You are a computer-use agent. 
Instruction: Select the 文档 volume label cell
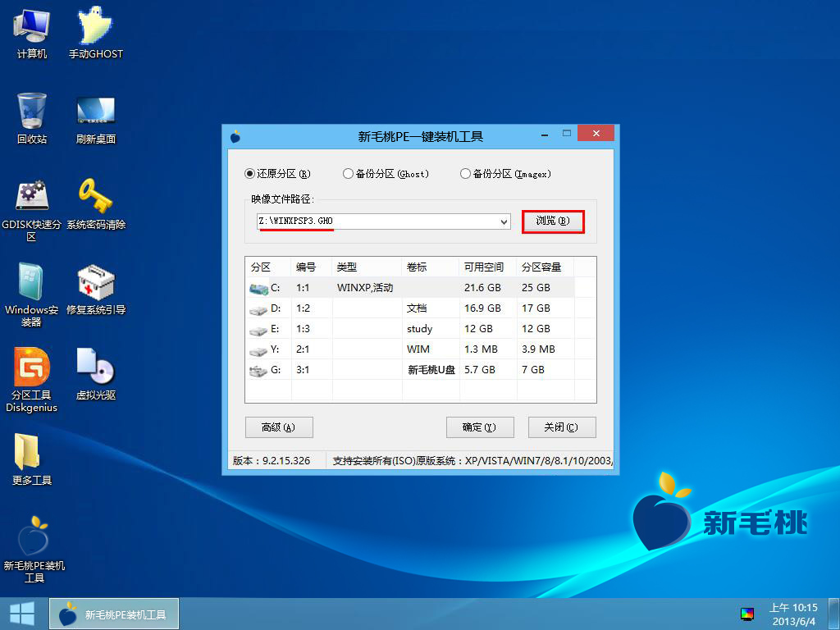pyautogui.click(x=417, y=308)
